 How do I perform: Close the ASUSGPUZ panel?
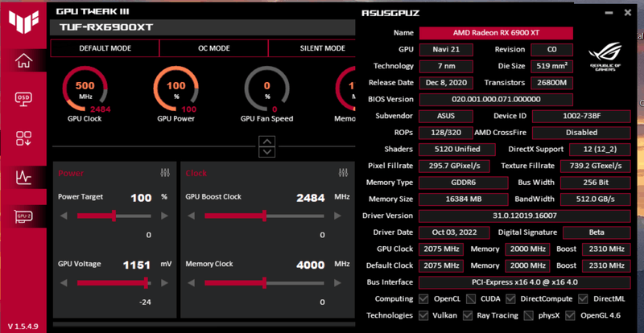coord(628,13)
